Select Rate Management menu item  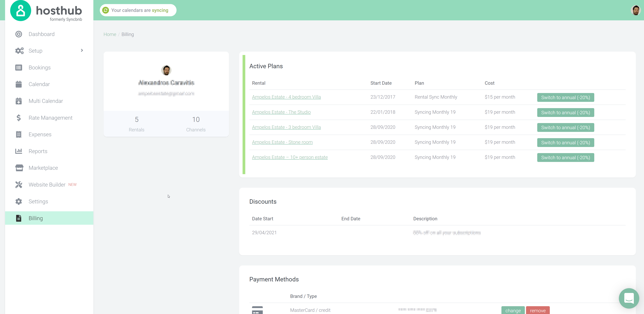(51, 118)
